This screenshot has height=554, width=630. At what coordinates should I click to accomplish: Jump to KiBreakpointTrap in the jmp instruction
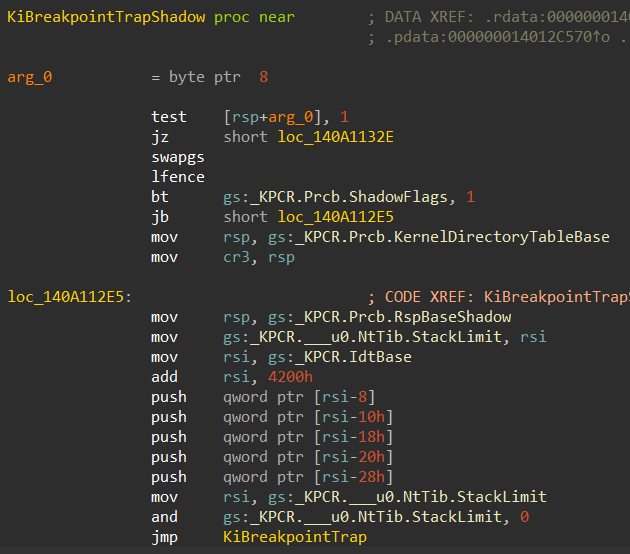(294, 537)
